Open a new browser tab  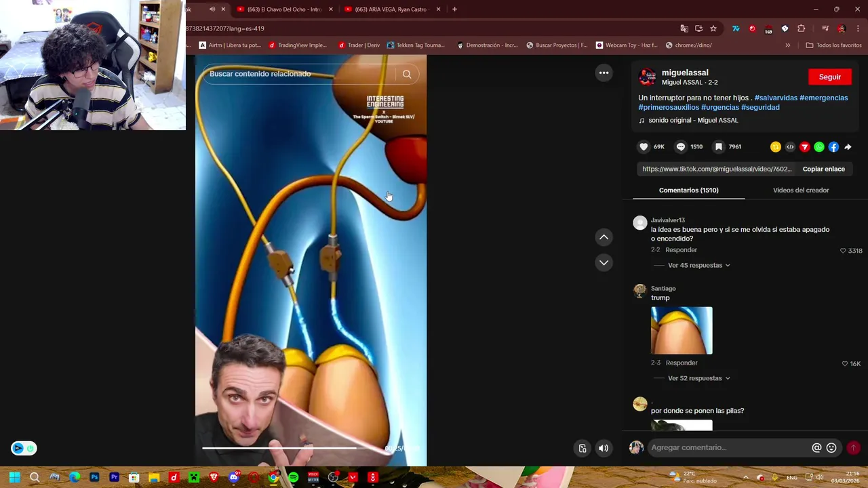coord(454,9)
